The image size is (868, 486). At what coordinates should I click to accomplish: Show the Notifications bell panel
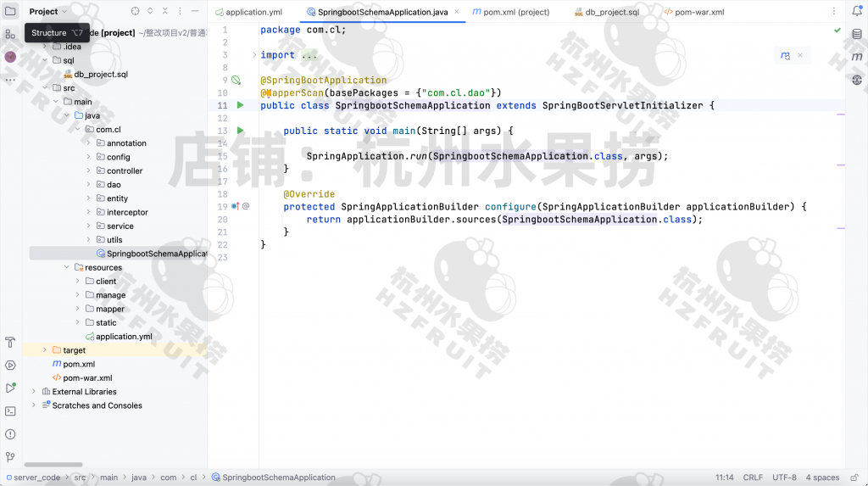(x=857, y=12)
